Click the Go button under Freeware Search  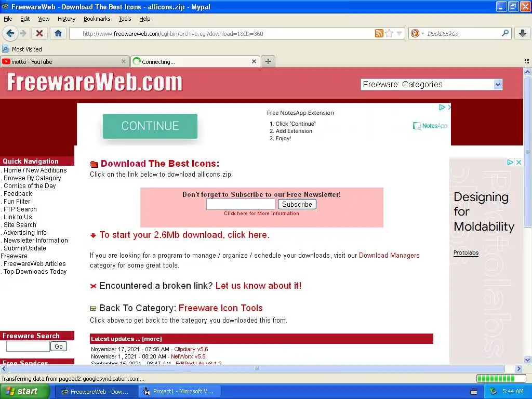pos(58,346)
